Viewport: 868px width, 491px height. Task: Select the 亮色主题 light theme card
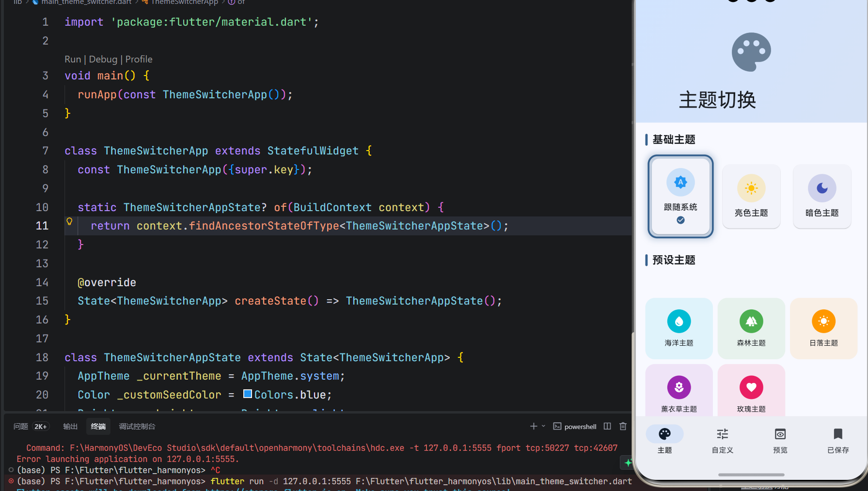point(751,197)
